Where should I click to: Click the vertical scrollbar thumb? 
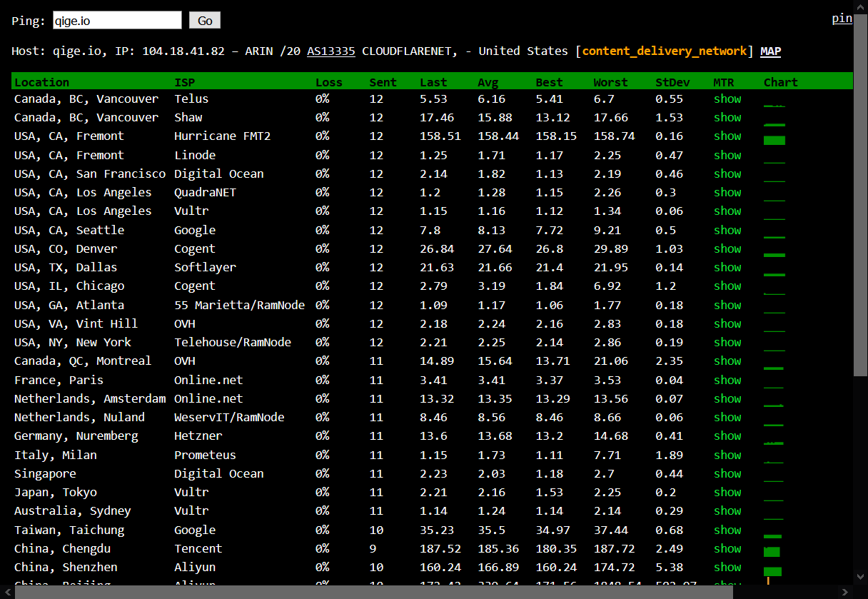click(860, 194)
